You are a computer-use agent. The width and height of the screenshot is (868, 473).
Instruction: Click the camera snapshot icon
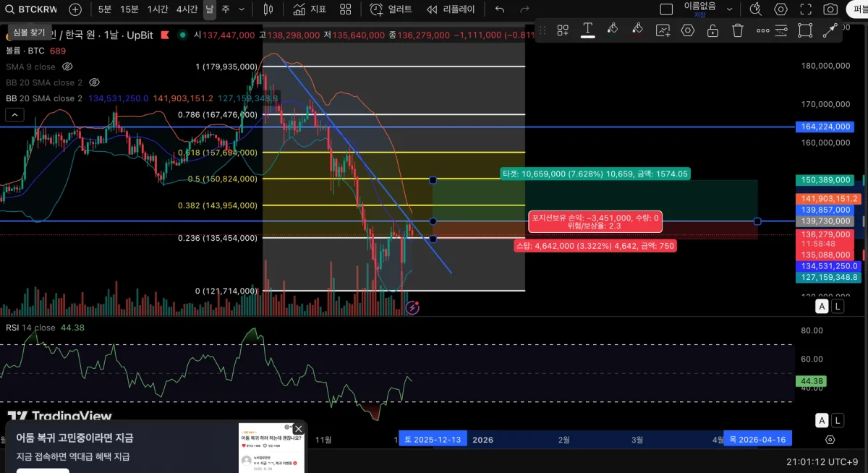[x=831, y=9]
